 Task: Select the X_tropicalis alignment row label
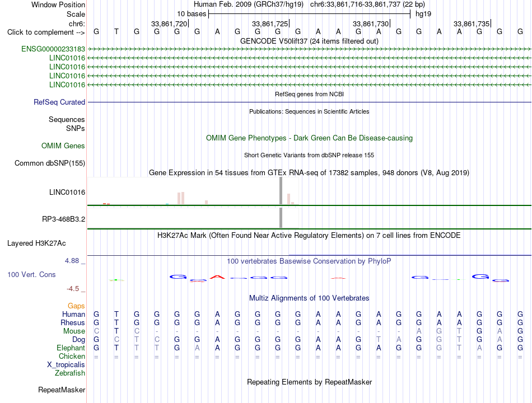tap(66, 365)
